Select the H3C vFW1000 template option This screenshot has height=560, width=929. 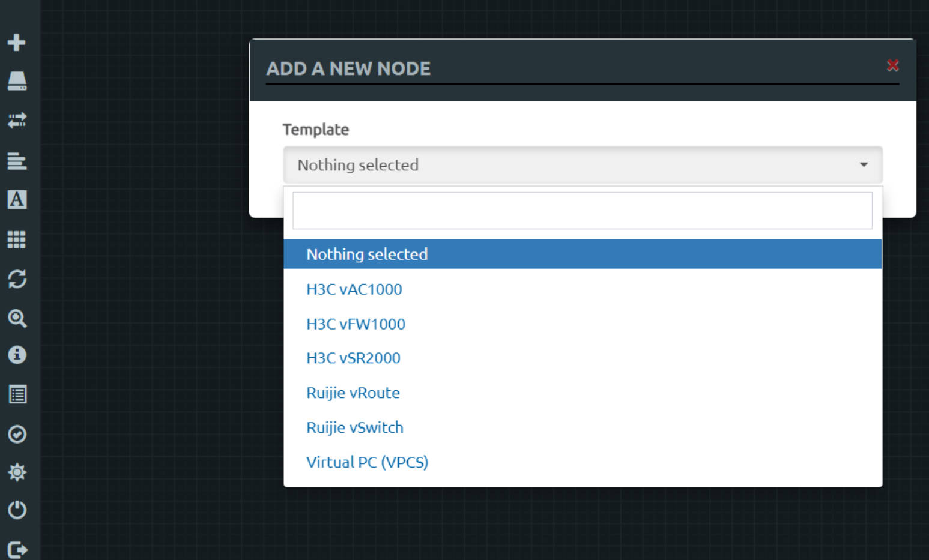[x=356, y=324]
